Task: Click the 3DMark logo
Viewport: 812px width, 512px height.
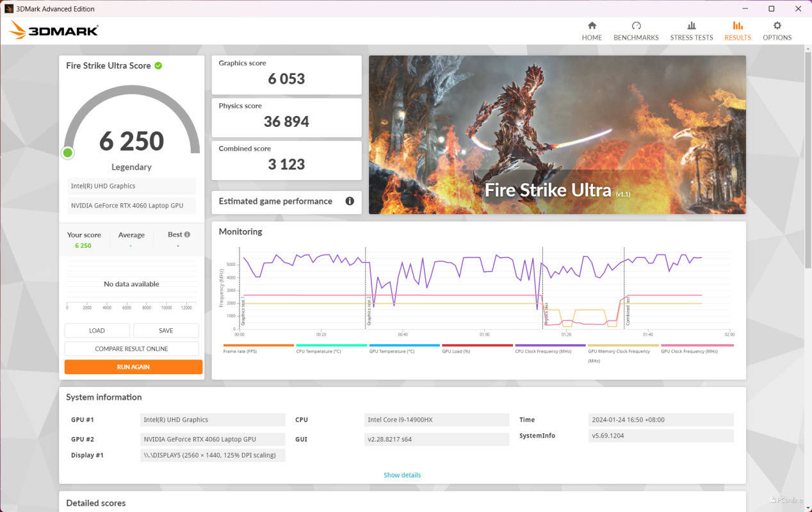Action: (54, 30)
